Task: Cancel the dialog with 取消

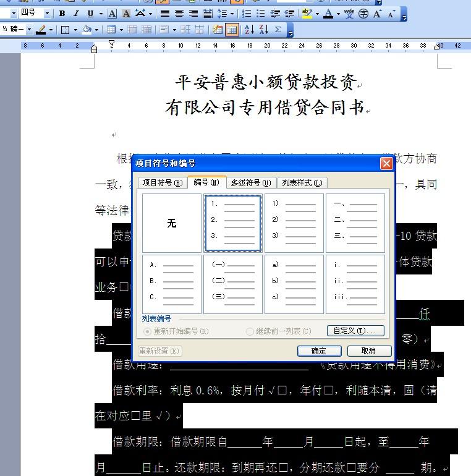Action: point(369,351)
